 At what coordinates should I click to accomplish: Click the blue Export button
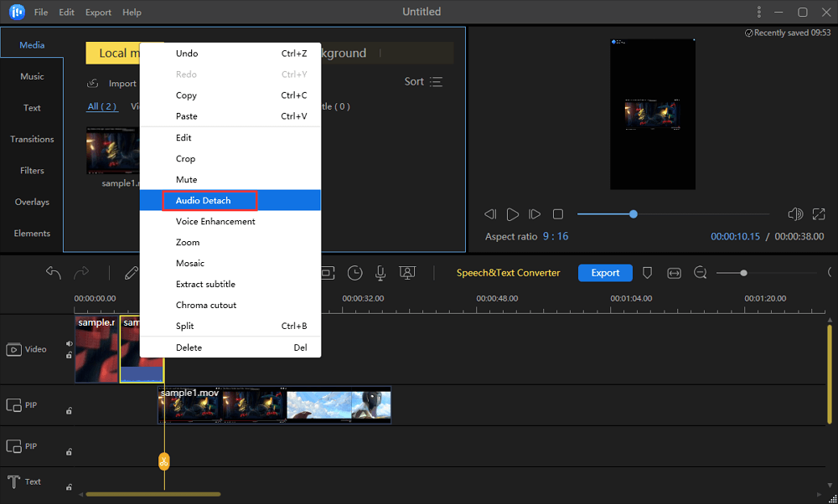(605, 273)
